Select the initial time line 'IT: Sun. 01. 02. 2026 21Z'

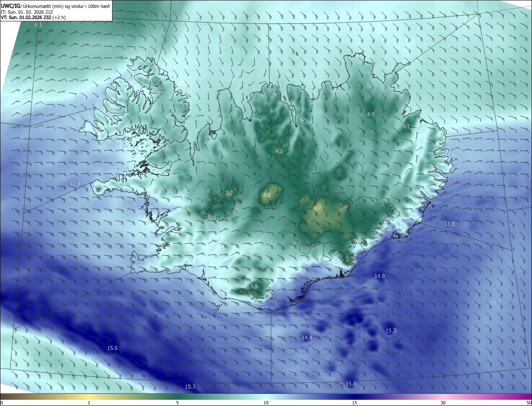(x=27, y=12)
